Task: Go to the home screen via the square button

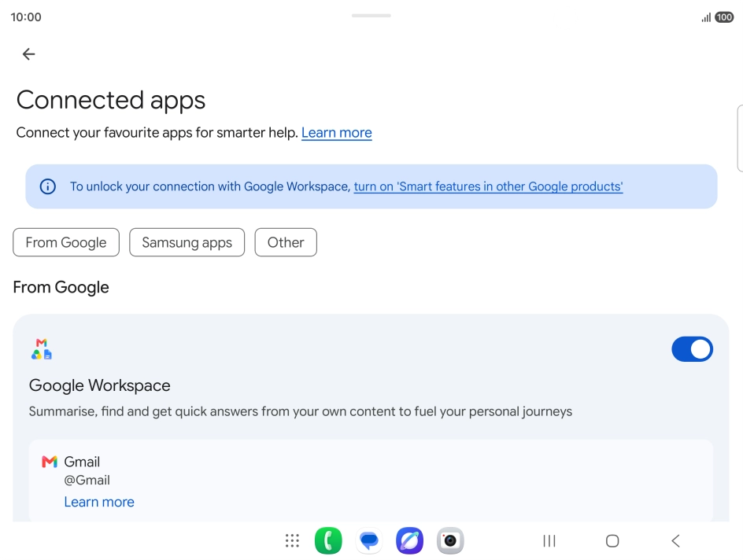Action: (612, 540)
